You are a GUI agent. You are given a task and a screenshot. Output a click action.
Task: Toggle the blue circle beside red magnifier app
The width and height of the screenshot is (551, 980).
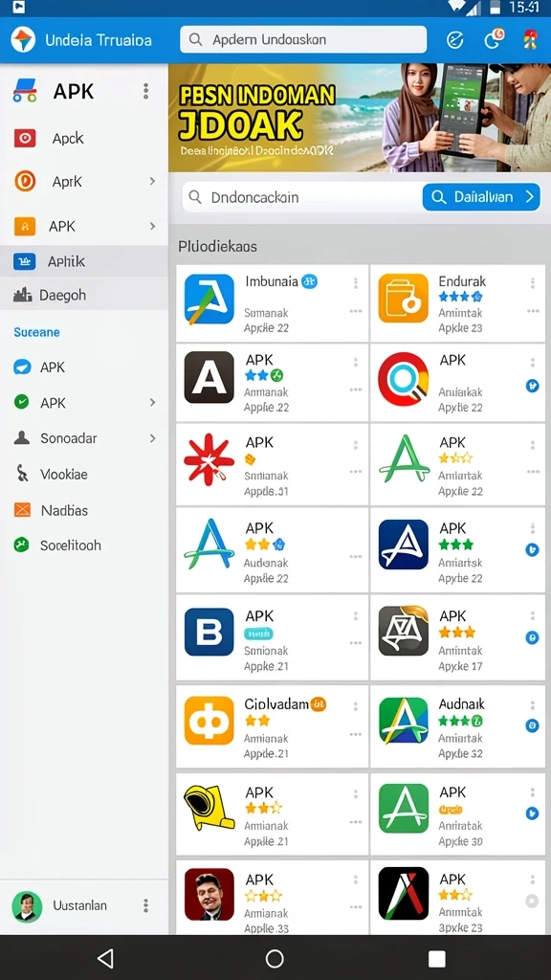pyautogui.click(x=532, y=386)
